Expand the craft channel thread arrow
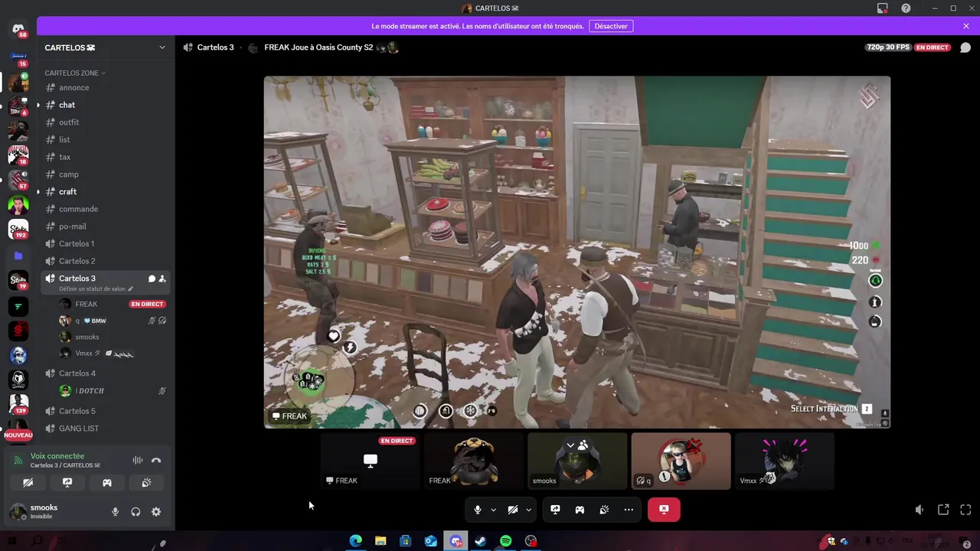 [38, 192]
